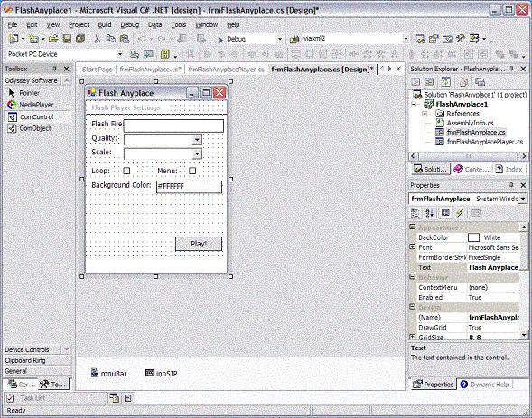Toggle the Menu checkbox on the form
This screenshot has width=532, height=418.
192,171
